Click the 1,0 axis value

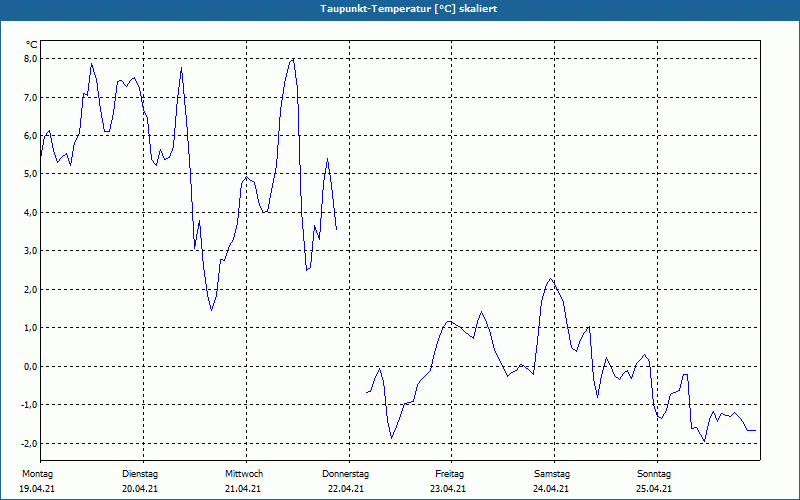click(x=31, y=328)
